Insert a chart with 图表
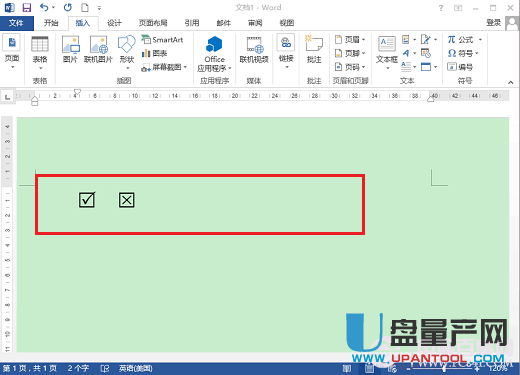This screenshot has width=520, height=375. tap(154, 53)
